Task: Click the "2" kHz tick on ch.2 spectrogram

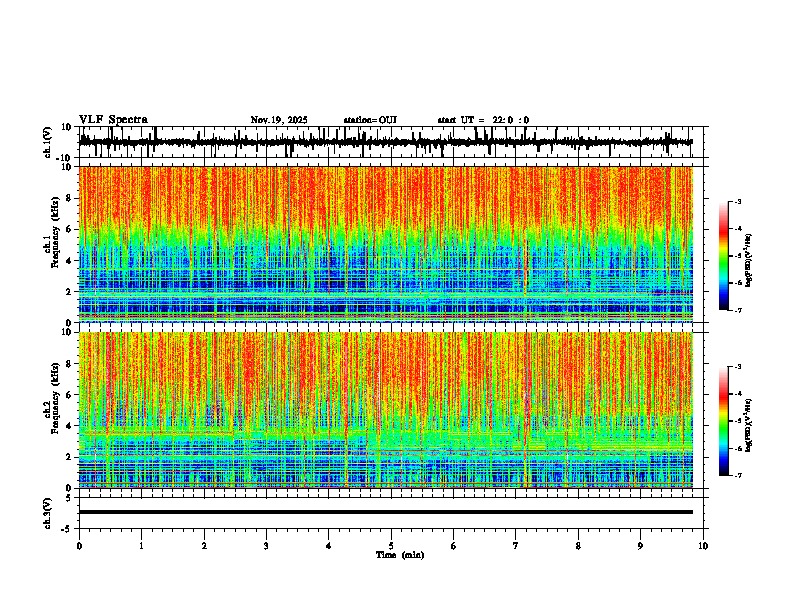Action: 70,457
